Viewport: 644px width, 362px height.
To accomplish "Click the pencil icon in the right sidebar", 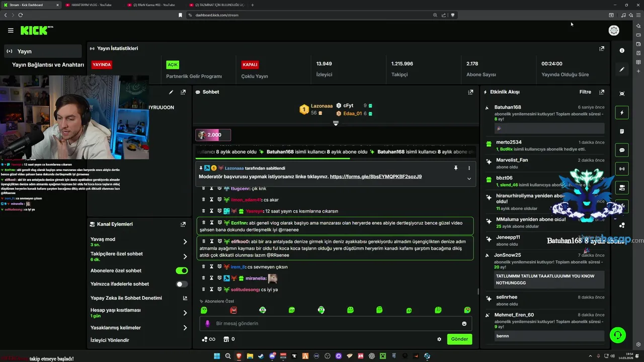I will 622,69.
